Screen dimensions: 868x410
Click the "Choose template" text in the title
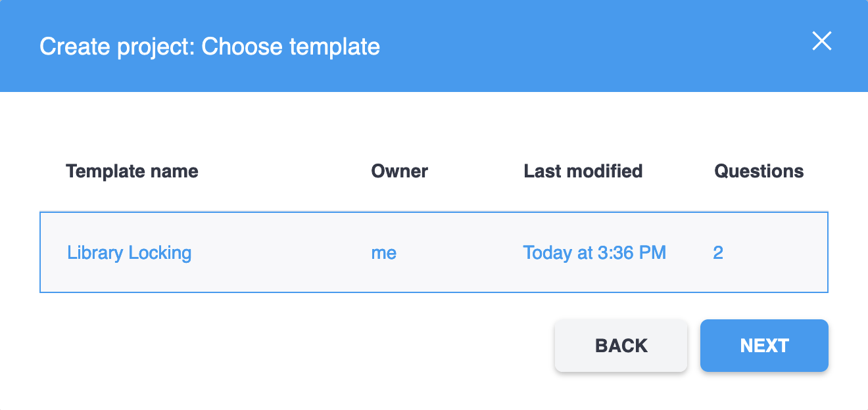pyautogui.click(x=291, y=47)
